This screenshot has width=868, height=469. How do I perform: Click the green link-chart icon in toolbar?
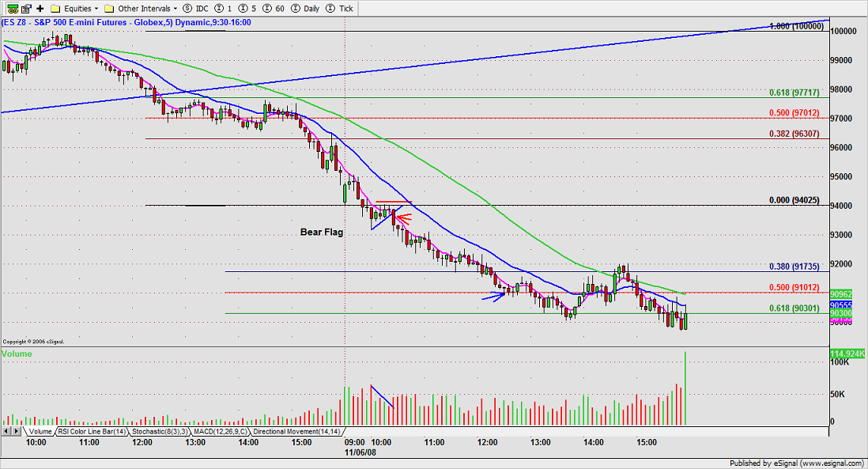point(12,9)
